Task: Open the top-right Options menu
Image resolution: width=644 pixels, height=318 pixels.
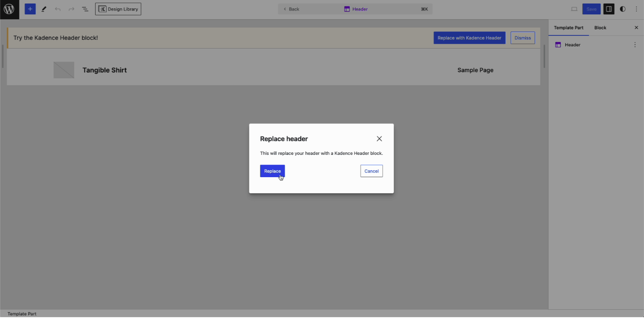Action: [x=636, y=9]
